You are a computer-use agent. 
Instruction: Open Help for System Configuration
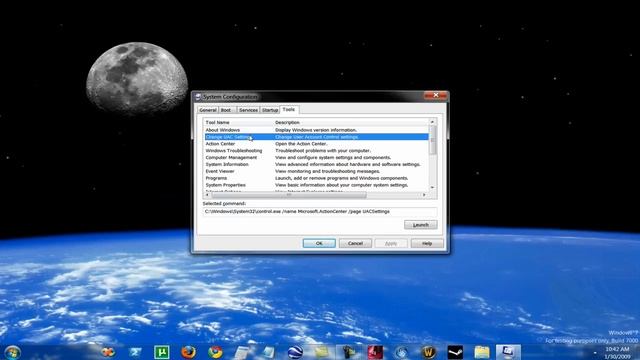click(427, 243)
